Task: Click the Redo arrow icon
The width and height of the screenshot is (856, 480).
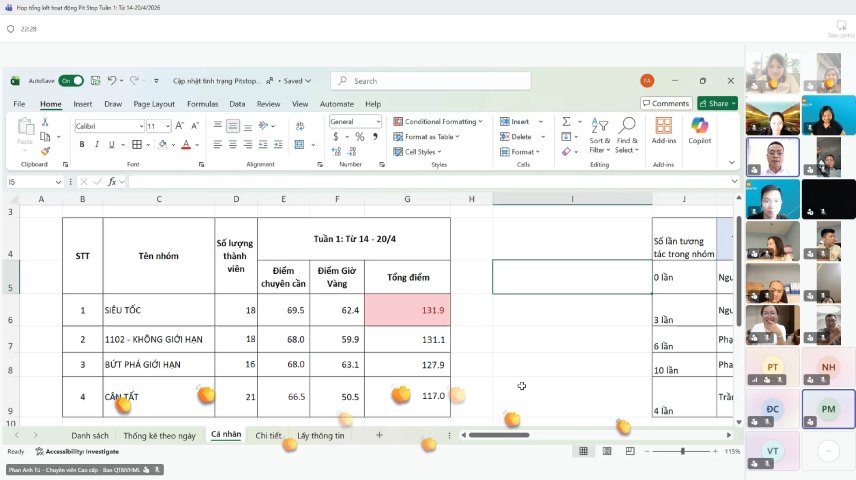Action: [x=134, y=81]
